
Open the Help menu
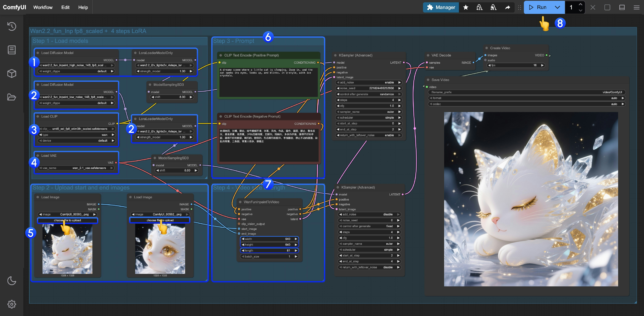coord(83,7)
